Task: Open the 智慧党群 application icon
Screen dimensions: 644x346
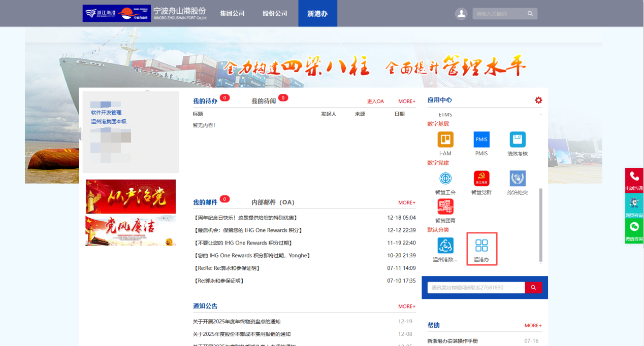Action: [x=480, y=179]
